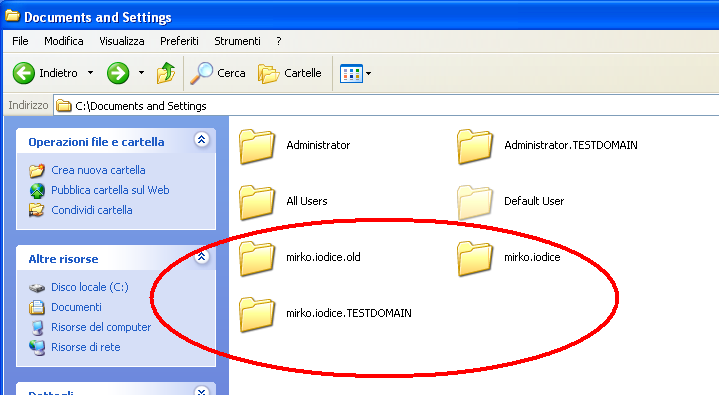Collapse the Altre risorse panel
The image size is (719, 395).
tap(202, 256)
